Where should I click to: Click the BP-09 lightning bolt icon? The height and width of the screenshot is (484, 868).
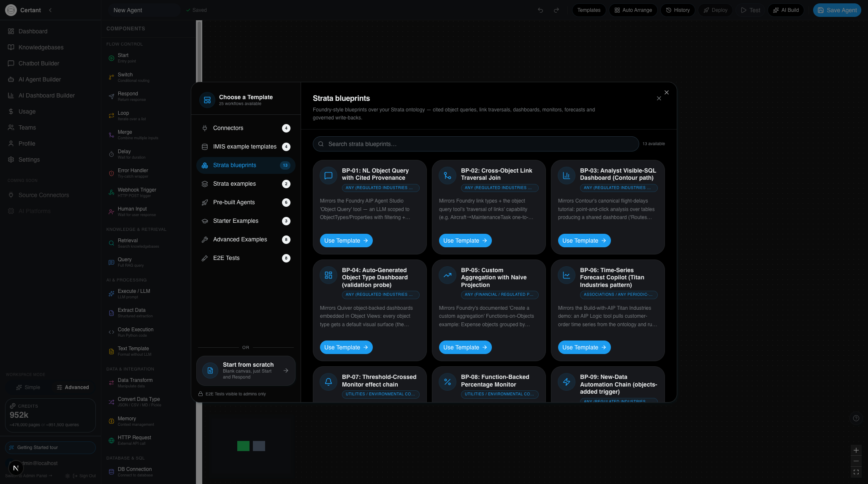(x=567, y=382)
